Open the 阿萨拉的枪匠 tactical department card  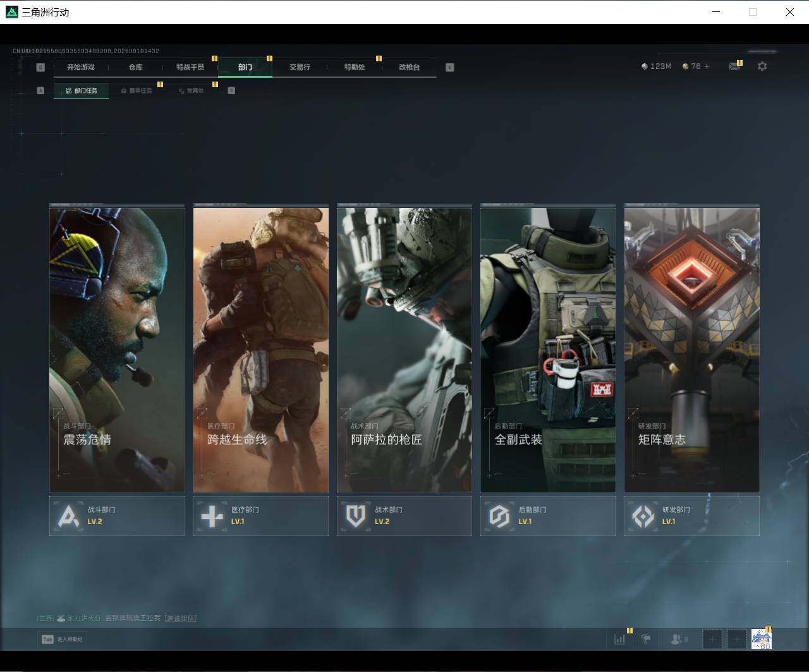click(404, 348)
